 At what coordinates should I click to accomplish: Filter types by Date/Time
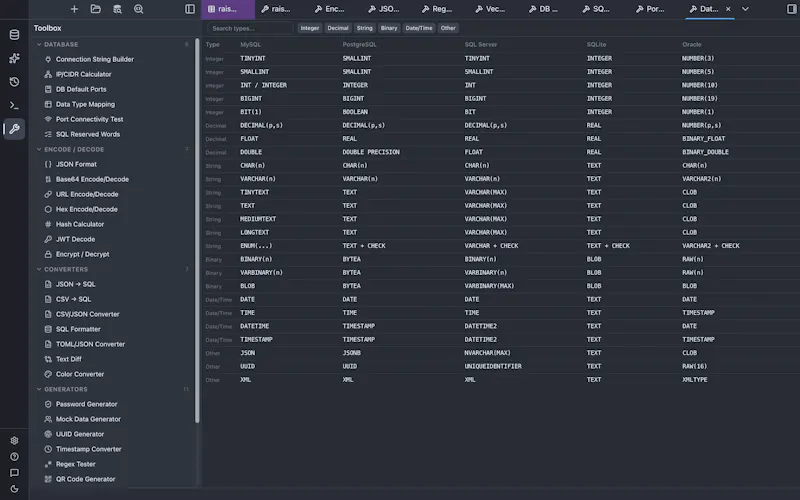[x=419, y=28]
